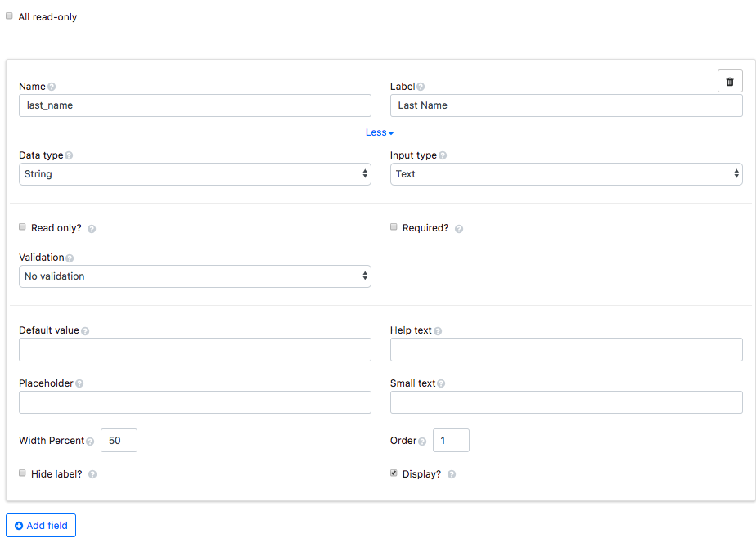The image size is (756, 547).
Task: Click help icon next to Validation
Action: click(x=70, y=258)
